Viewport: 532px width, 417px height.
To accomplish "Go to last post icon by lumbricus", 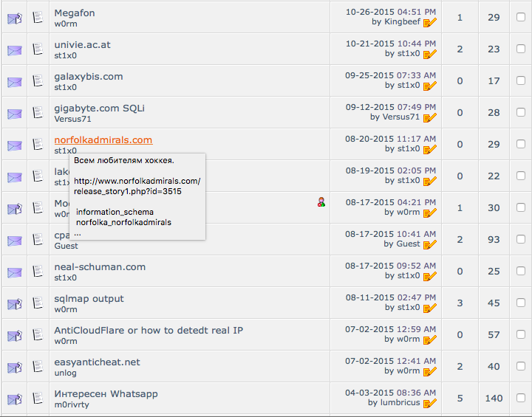I will [430, 403].
